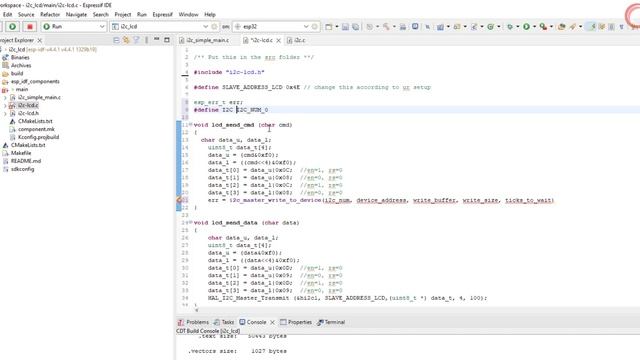This screenshot has width=640, height=360.
Task: Open the New dropdown arrow in the toolbar
Action: (337, 27)
